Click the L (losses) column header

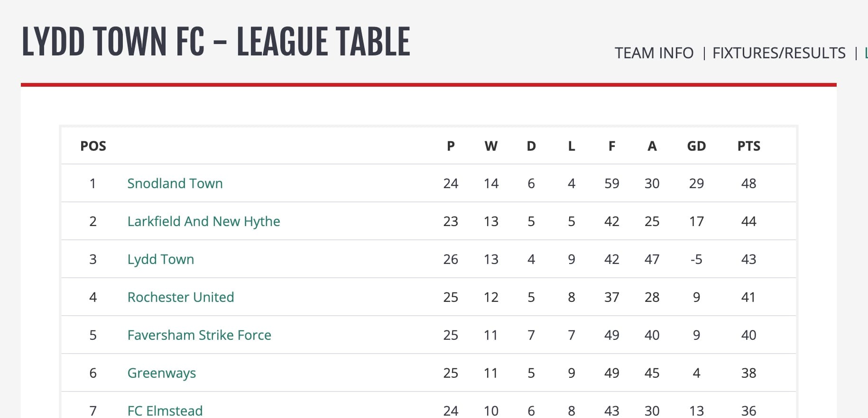pyautogui.click(x=572, y=146)
